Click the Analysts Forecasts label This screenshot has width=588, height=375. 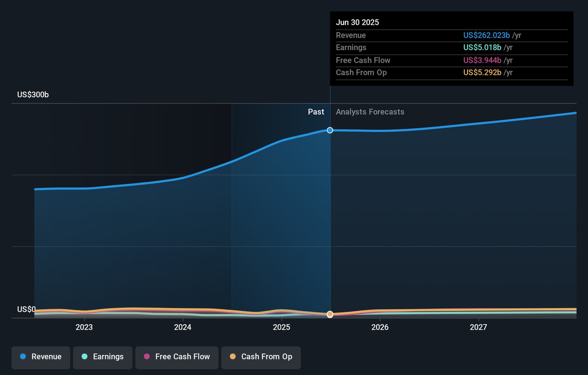pos(370,112)
